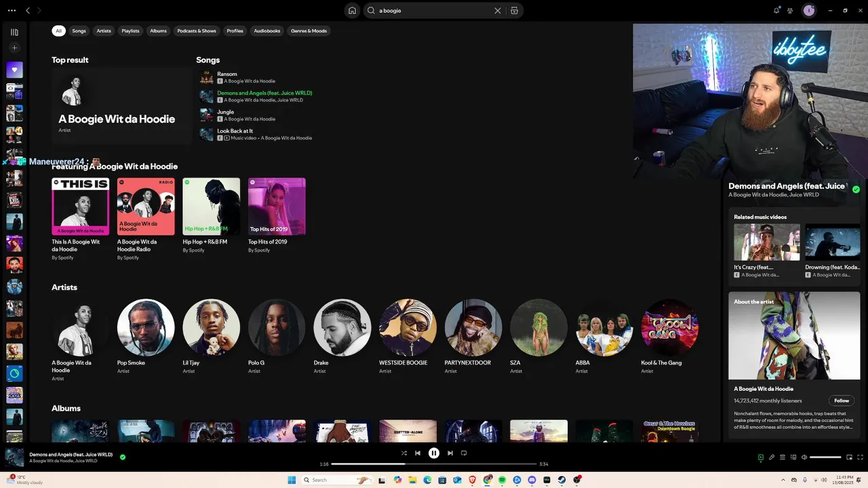
Task: Play the Look Back at It video
Action: [x=206, y=134]
